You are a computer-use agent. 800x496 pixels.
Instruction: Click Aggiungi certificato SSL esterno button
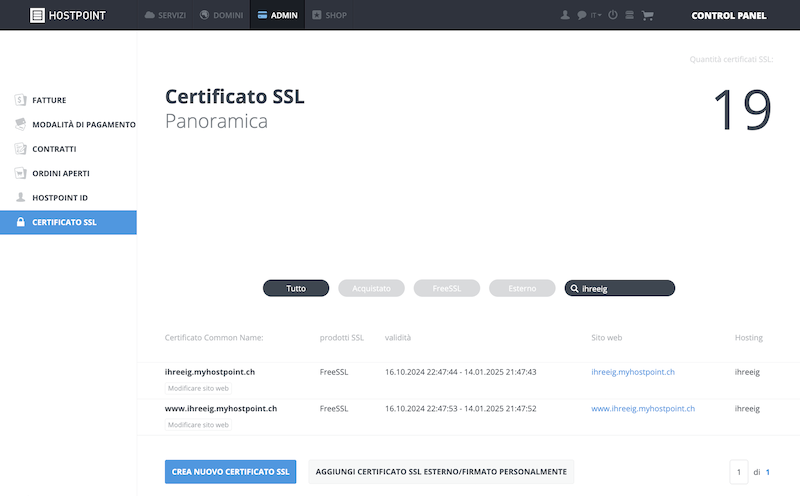441,472
